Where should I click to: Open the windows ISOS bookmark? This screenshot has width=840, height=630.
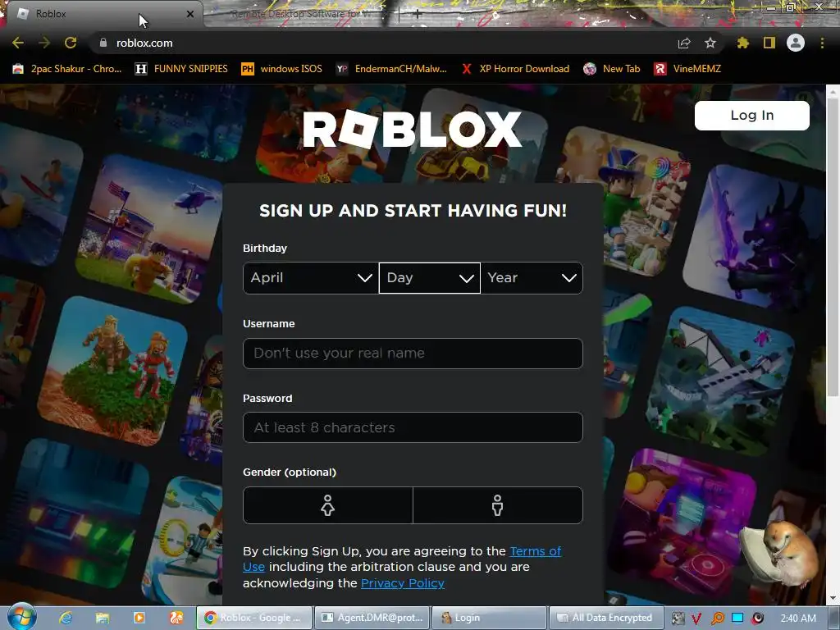point(282,69)
